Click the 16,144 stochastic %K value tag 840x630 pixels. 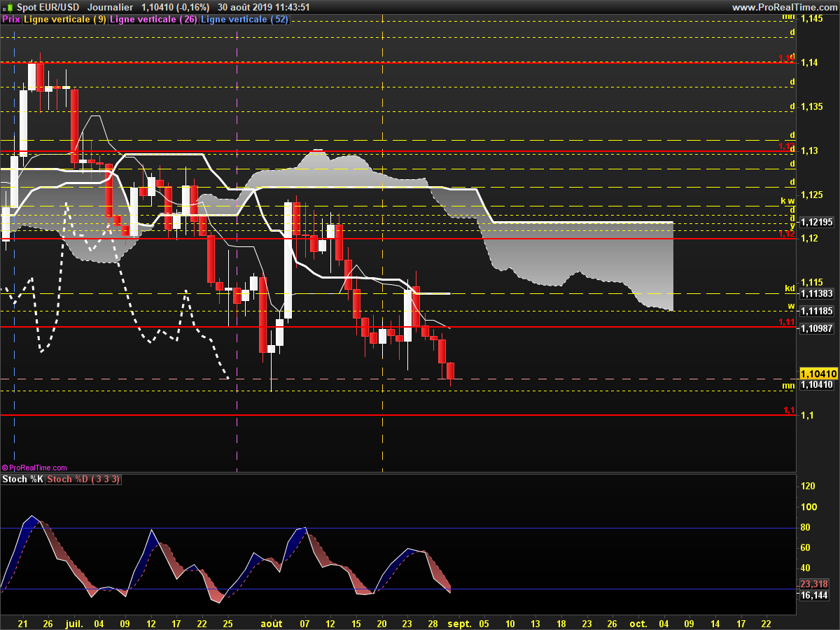click(814, 596)
